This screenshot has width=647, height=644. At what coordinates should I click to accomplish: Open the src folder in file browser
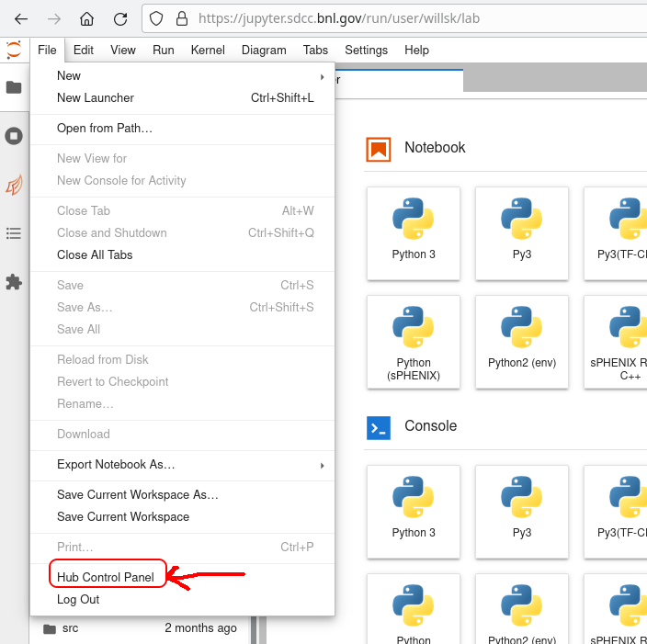pos(141,628)
